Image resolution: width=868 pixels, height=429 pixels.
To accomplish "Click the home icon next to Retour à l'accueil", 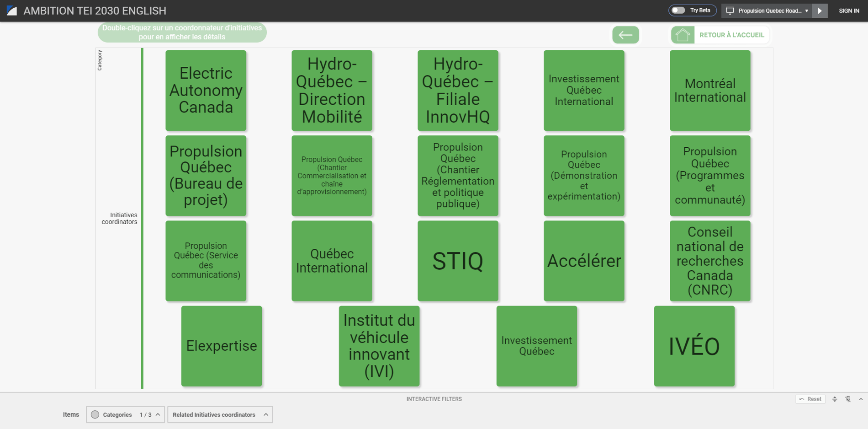I will click(x=683, y=34).
